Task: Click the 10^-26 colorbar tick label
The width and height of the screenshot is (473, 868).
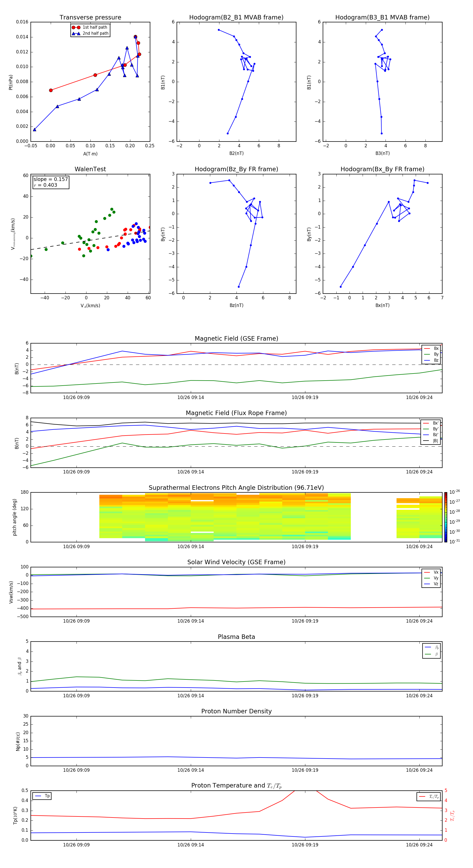Action: pyautogui.click(x=455, y=492)
